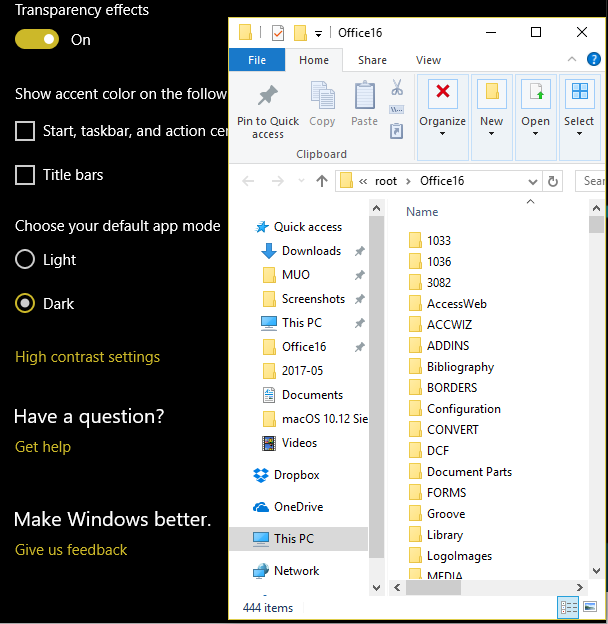
Task: Switch to Details view layout icon
Action: [568, 607]
